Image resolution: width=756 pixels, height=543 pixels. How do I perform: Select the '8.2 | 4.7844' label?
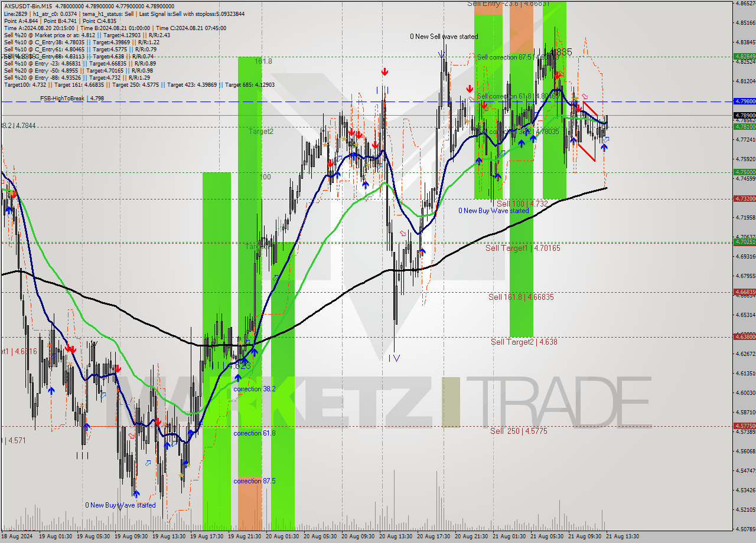point(19,126)
